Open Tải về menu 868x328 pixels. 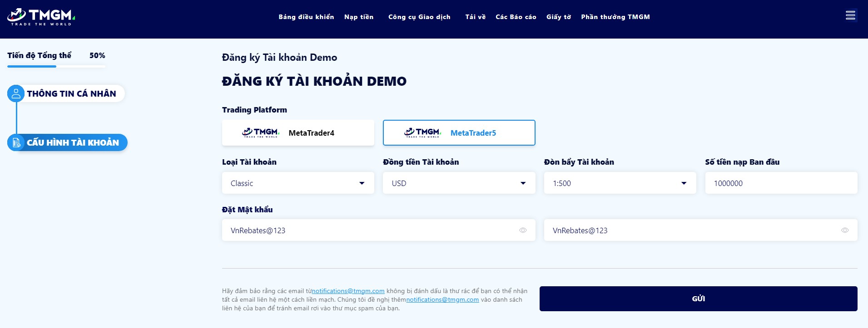tap(475, 17)
